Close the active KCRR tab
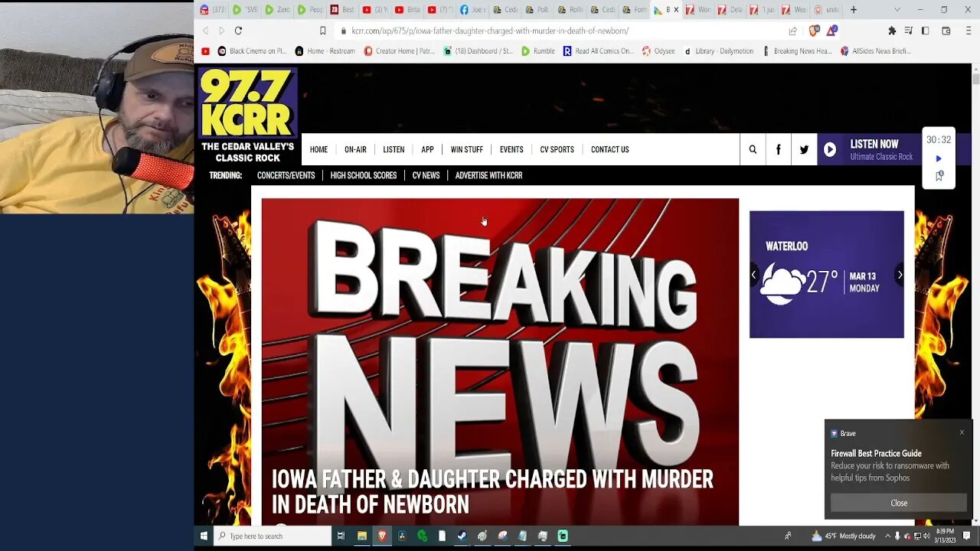Image resolution: width=980 pixels, height=551 pixels. 676,10
